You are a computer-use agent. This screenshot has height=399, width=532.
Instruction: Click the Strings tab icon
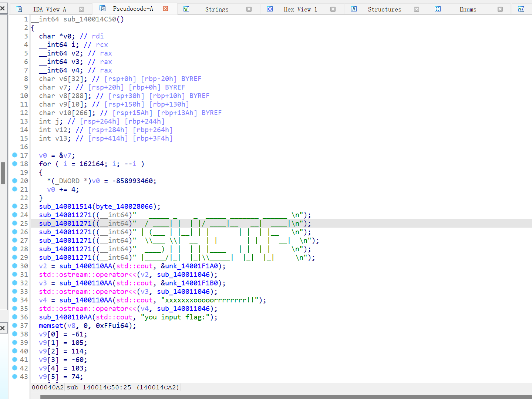186,9
